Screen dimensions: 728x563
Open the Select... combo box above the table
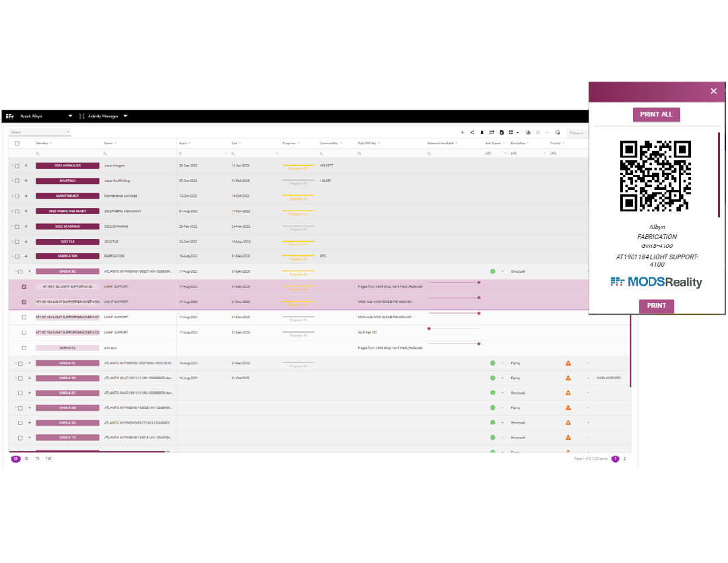point(40,132)
